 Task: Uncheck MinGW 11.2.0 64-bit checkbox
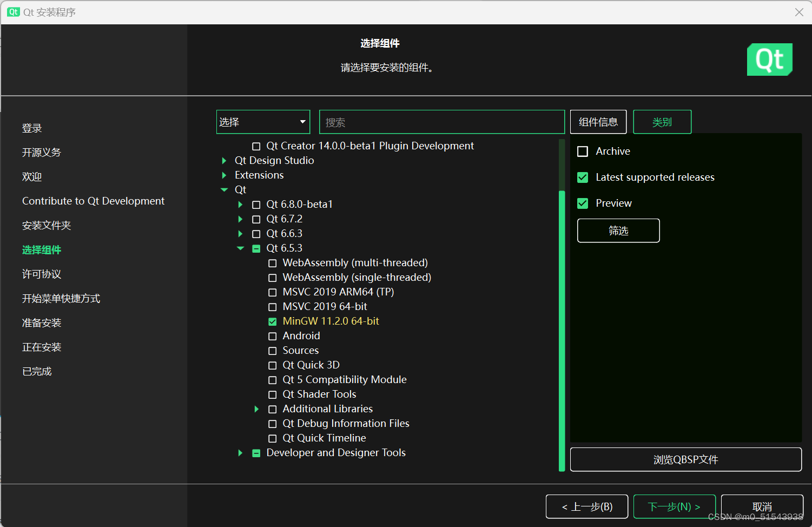(x=273, y=321)
